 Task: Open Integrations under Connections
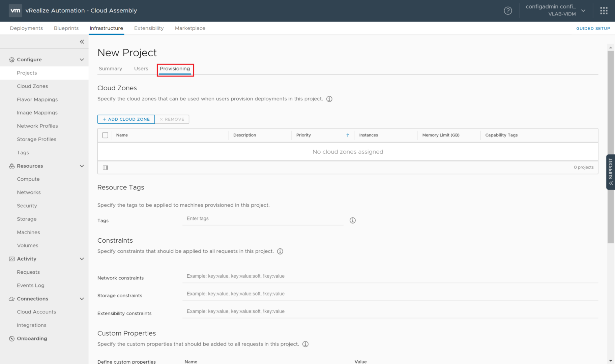tap(32, 325)
